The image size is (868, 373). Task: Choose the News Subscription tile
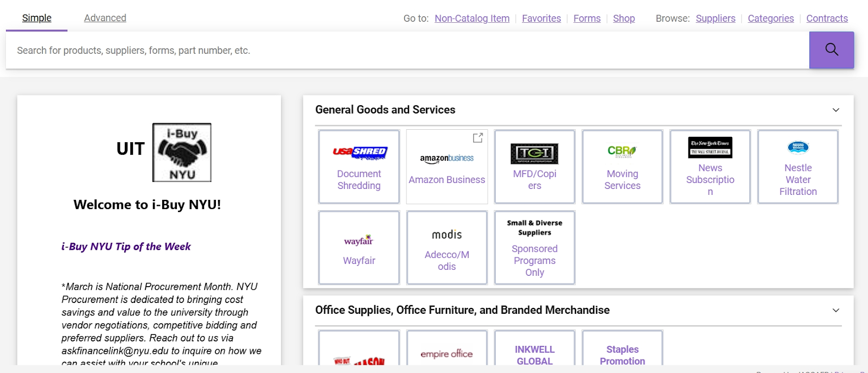point(710,167)
